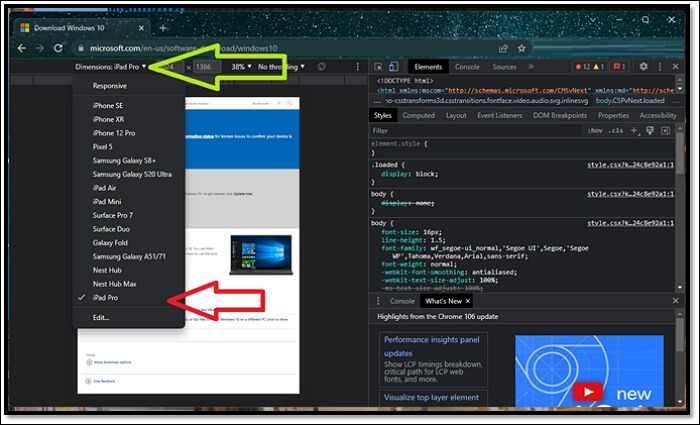Open the 38% zoom dropdown
This screenshot has width=700, height=425.
[241, 67]
